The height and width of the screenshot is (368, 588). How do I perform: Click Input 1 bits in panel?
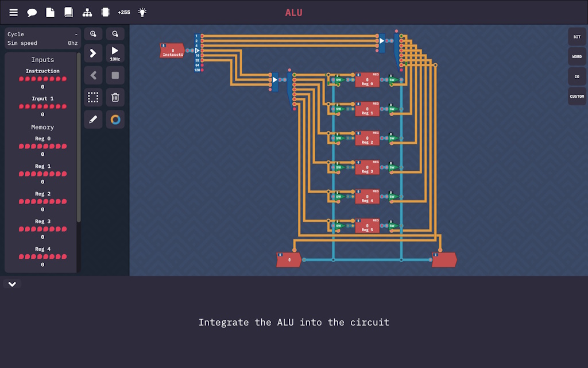click(x=42, y=106)
